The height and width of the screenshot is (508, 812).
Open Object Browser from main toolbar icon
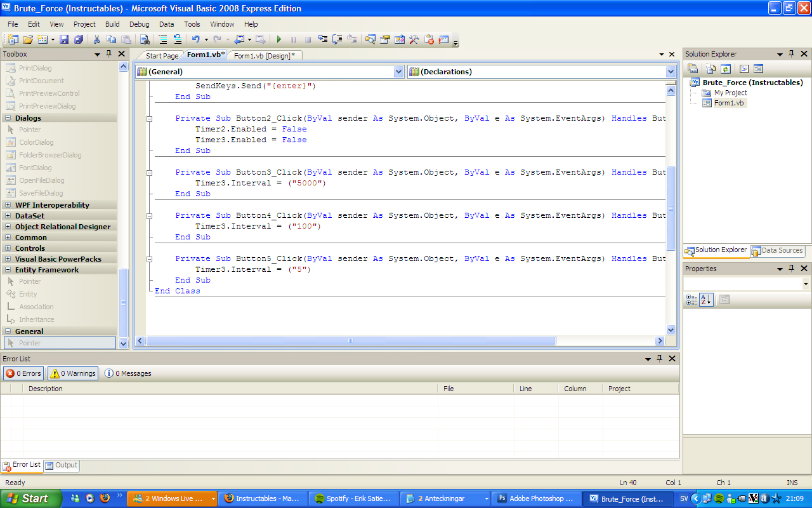(400, 39)
